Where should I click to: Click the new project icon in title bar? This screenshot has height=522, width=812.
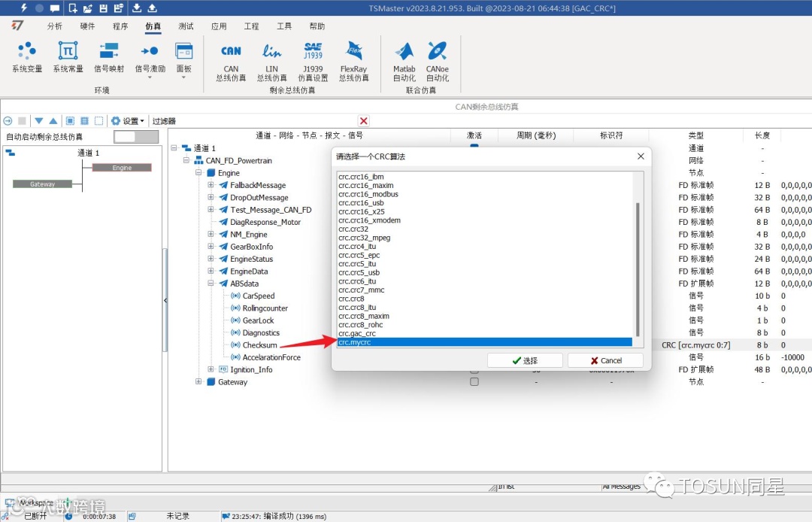click(72, 8)
